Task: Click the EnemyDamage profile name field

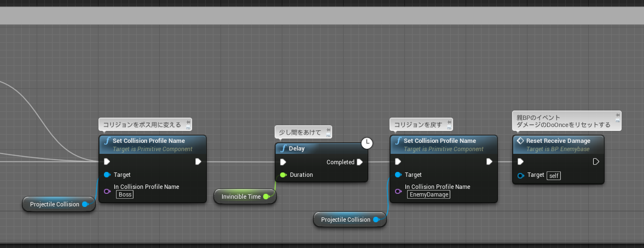Action: point(429,194)
